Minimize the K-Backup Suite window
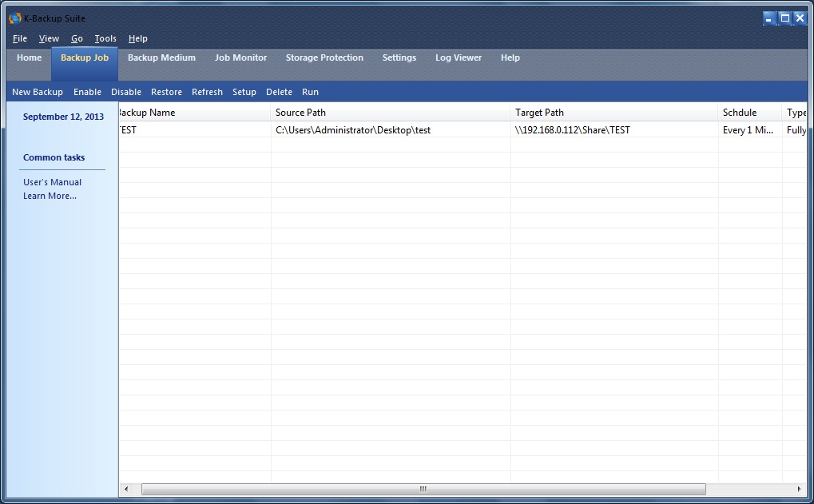Screen dimensions: 814x504 pos(769,18)
